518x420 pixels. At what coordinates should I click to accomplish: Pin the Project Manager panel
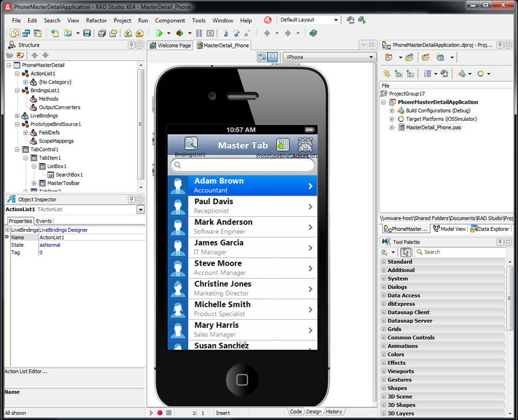500,45
